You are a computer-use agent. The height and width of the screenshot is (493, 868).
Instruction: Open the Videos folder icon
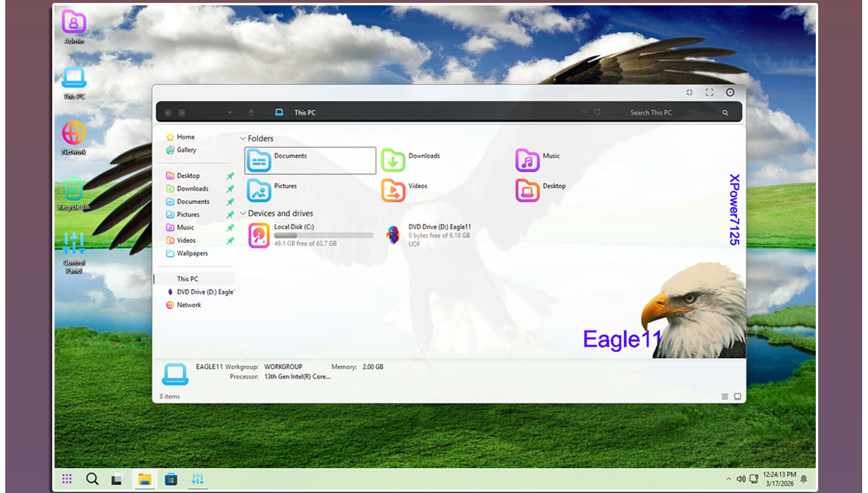coord(393,191)
